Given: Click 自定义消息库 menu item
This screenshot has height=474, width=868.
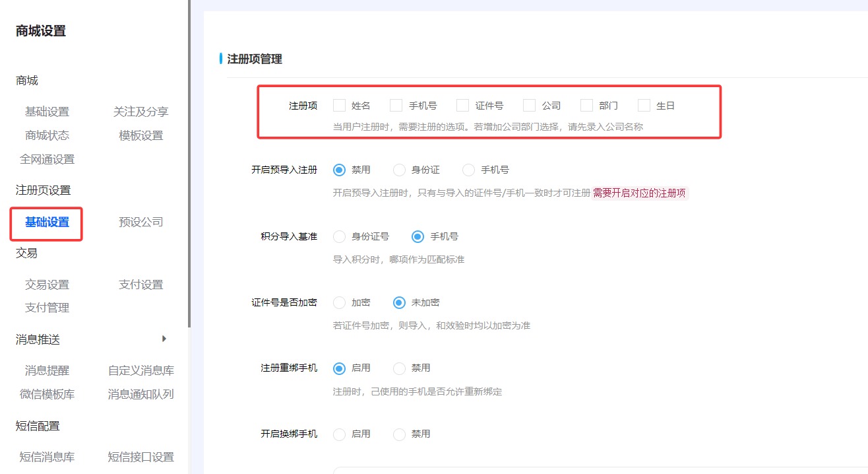Looking at the screenshot, I should pyautogui.click(x=140, y=371).
